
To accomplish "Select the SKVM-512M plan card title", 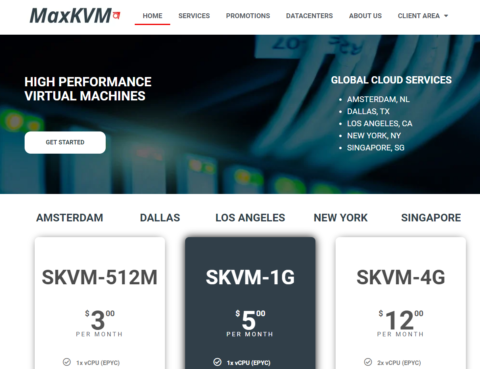I will coord(100,277).
